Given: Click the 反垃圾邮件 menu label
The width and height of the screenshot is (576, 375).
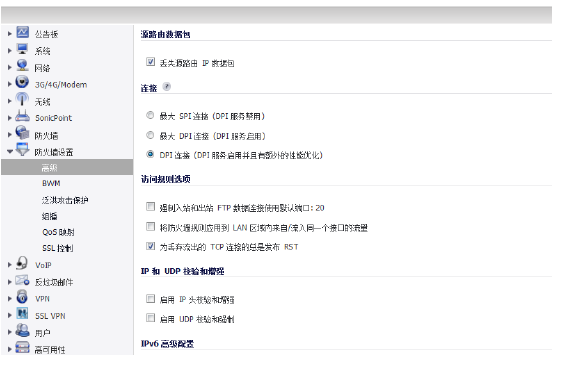Looking at the screenshot, I should (x=54, y=282).
